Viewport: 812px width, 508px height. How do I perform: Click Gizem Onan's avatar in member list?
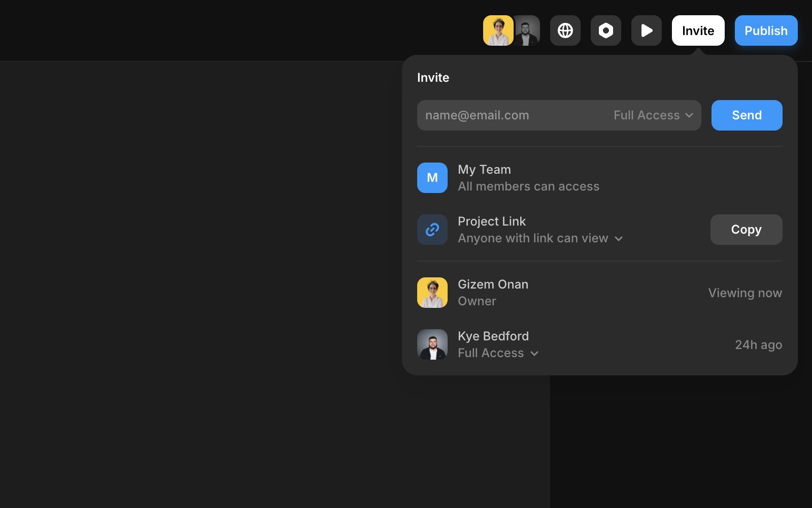pyautogui.click(x=432, y=293)
